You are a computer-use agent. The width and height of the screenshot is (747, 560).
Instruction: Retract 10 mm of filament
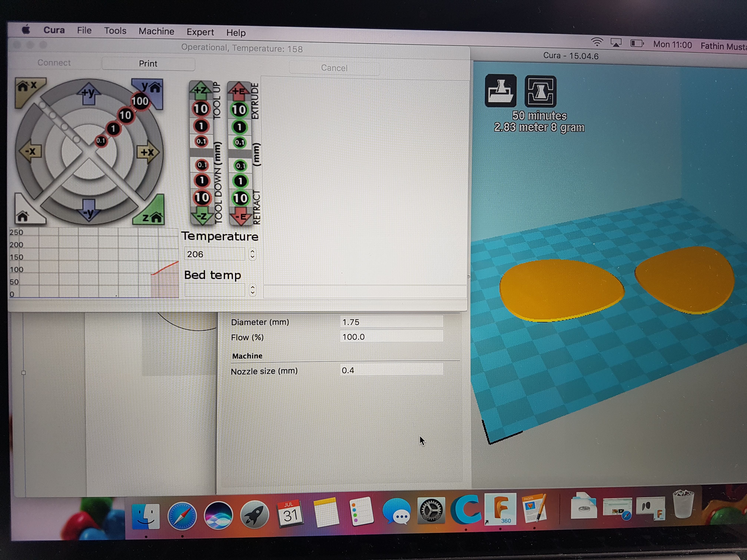pyautogui.click(x=240, y=198)
